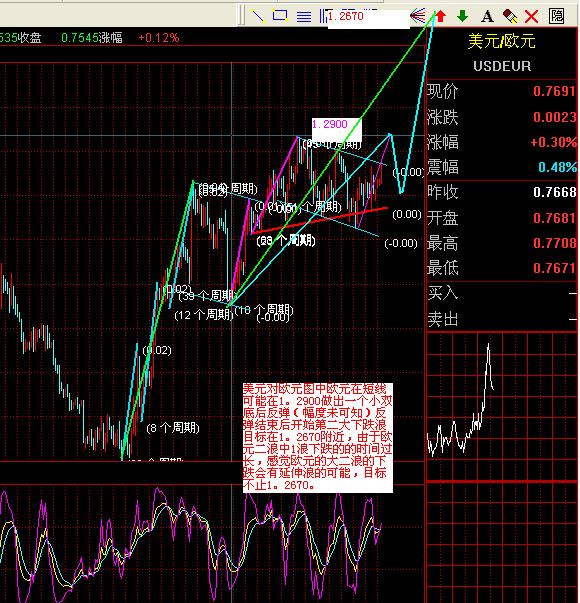Click the +0.12% change in chart header
This screenshot has height=603, width=580.
click(158, 38)
